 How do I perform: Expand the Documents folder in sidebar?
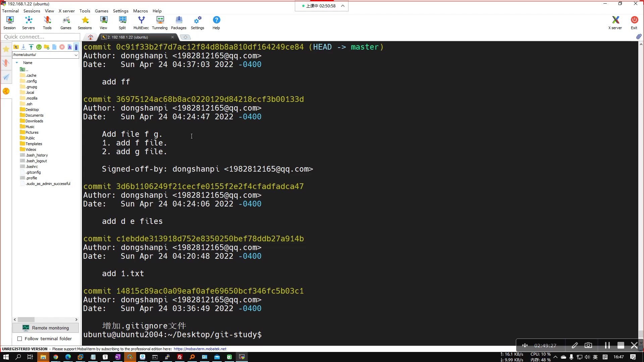pos(35,115)
